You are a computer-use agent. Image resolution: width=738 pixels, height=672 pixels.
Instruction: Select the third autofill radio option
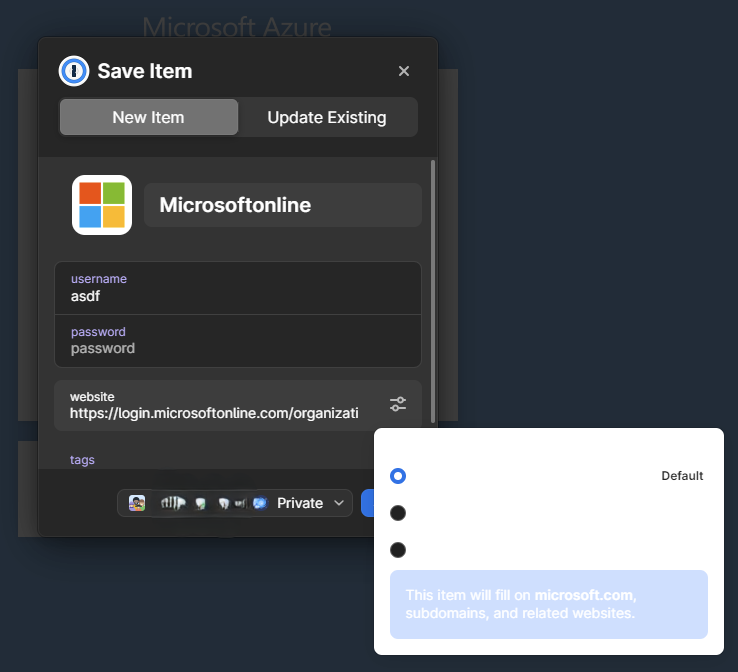click(x=398, y=550)
